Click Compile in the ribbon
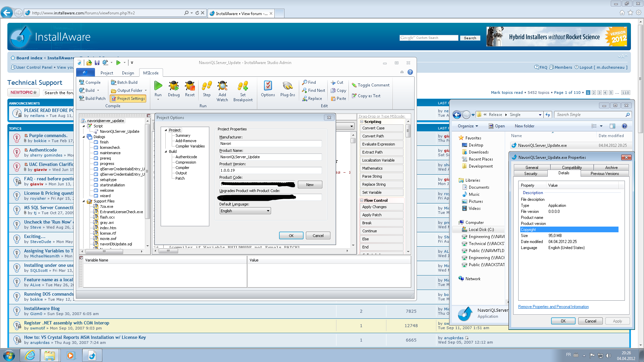644x362 pixels. 90,82
